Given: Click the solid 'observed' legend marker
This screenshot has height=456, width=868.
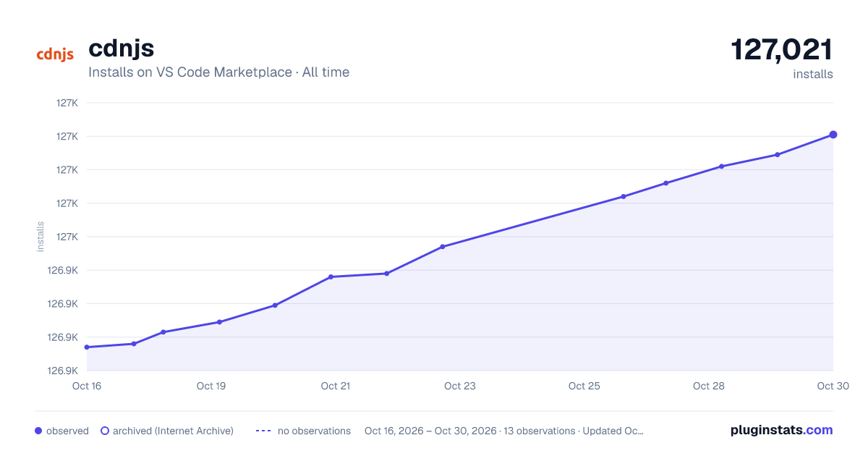Looking at the screenshot, I should click(x=38, y=431).
